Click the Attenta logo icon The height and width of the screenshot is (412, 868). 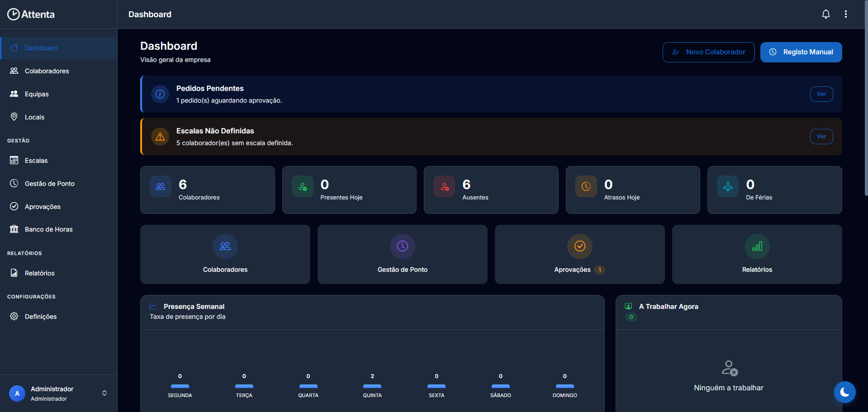click(x=14, y=14)
